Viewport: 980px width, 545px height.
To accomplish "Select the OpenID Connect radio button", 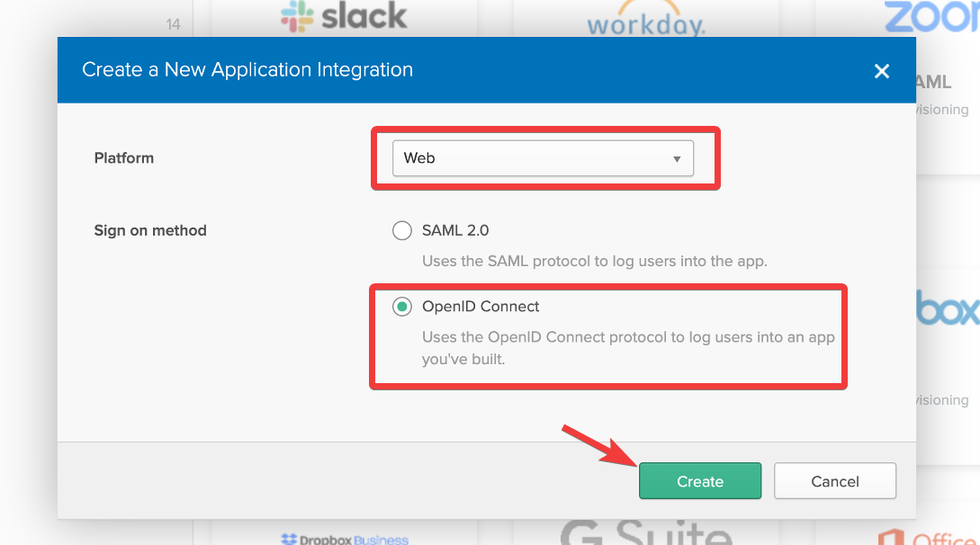I will (402, 307).
